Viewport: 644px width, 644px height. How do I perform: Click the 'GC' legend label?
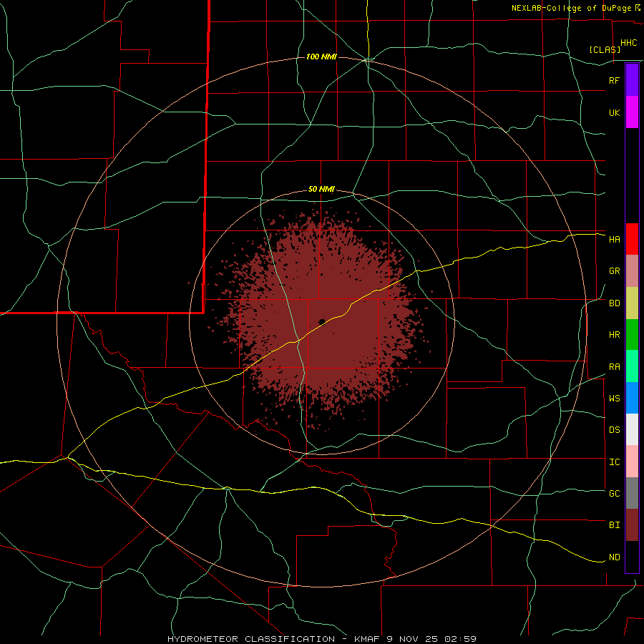[614, 494]
